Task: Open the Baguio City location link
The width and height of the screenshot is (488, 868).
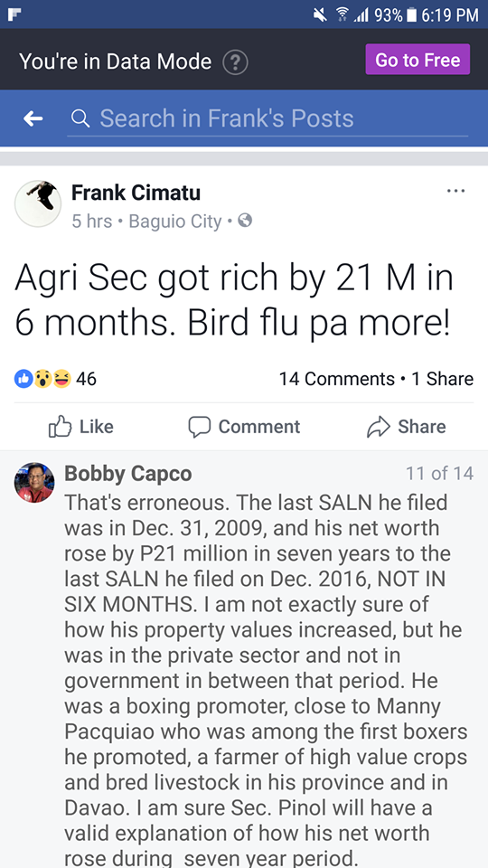Action: [x=174, y=222]
